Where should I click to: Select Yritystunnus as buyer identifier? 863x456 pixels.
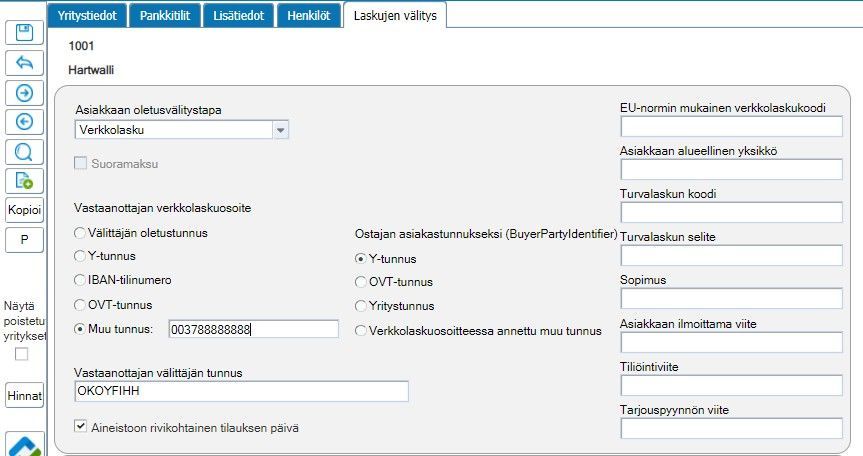coord(361,306)
